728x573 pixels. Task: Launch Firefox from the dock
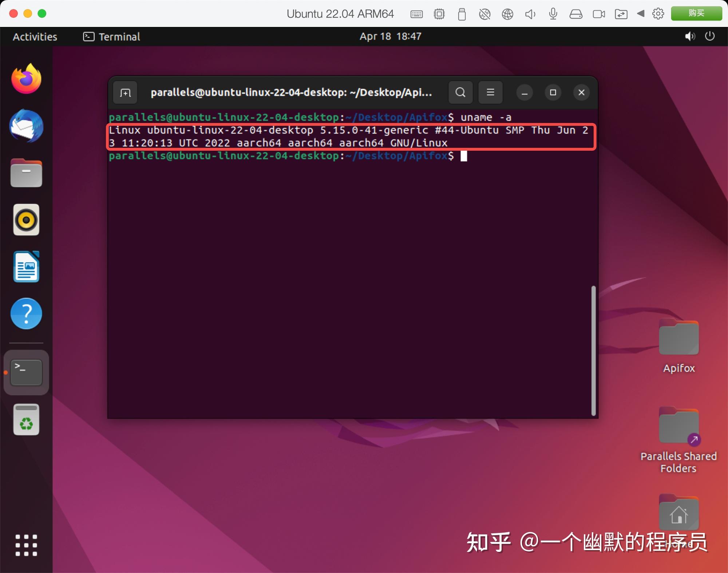pyautogui.click(x=25, y=79)
